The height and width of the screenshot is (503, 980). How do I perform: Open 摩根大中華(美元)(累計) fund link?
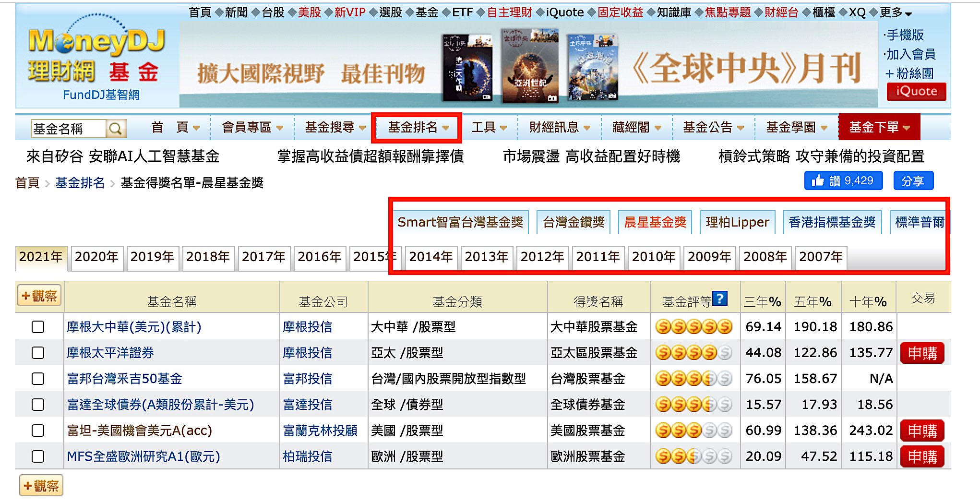click(x=134, y=327)
